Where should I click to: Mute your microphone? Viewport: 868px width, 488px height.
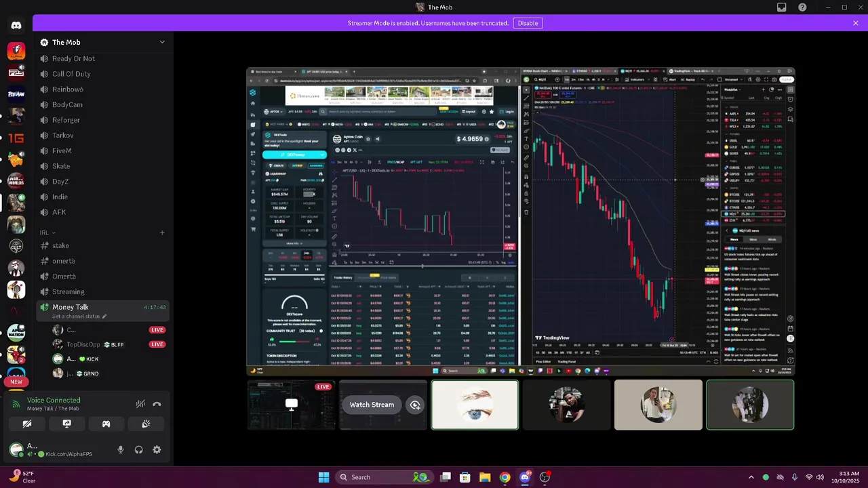click(x=121, y=449)
